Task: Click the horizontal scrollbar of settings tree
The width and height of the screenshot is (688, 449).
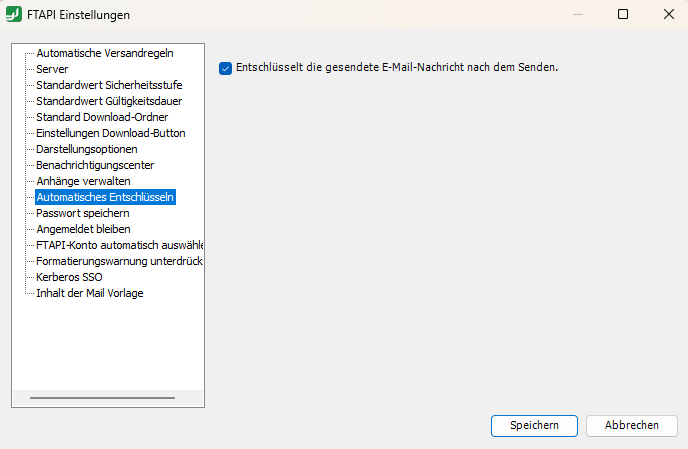Action: (x=102, y=398)
